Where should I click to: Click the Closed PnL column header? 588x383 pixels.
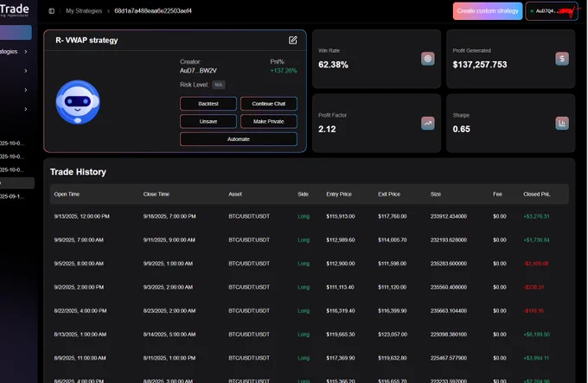point(537,195)
